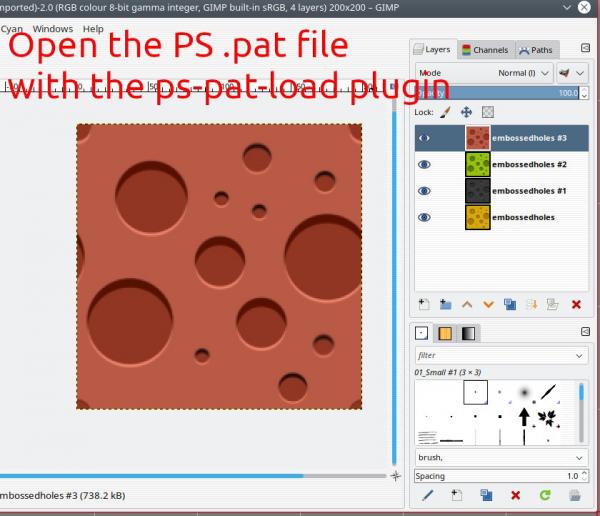The image size is (600, 516).
Task: Select the green embossedholes #2 thumbnail
Action: point(478,164)
